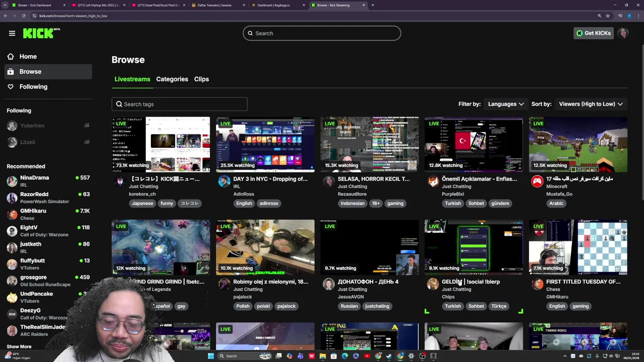
Task: Click Chess category under FIRST TITLED TUESDAY
Action: (553, 289)
